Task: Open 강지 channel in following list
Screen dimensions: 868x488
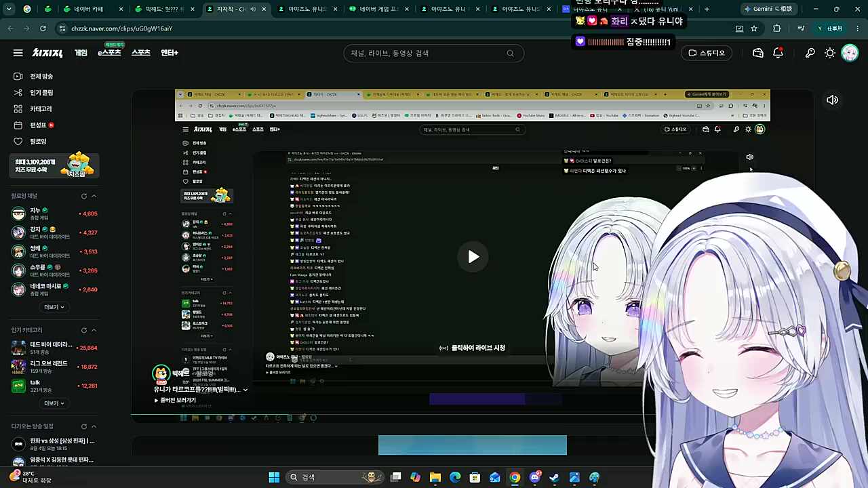Action: click(56, 233)
